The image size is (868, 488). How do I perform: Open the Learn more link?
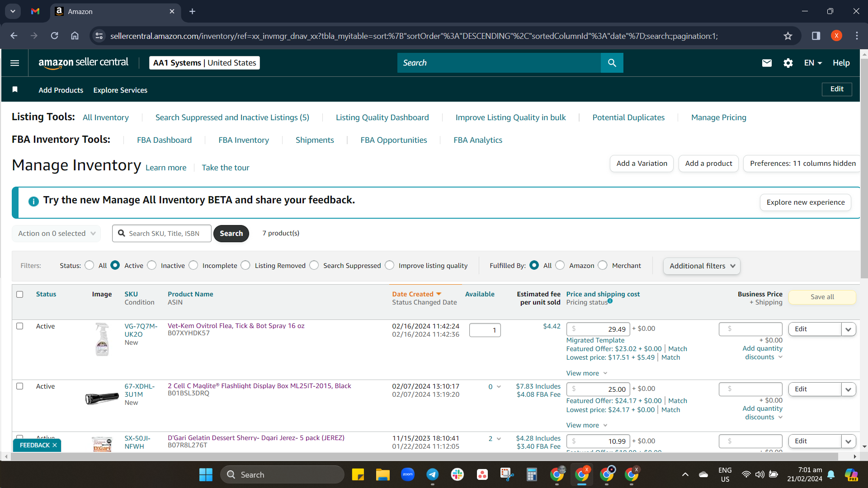tap(166, 168)
